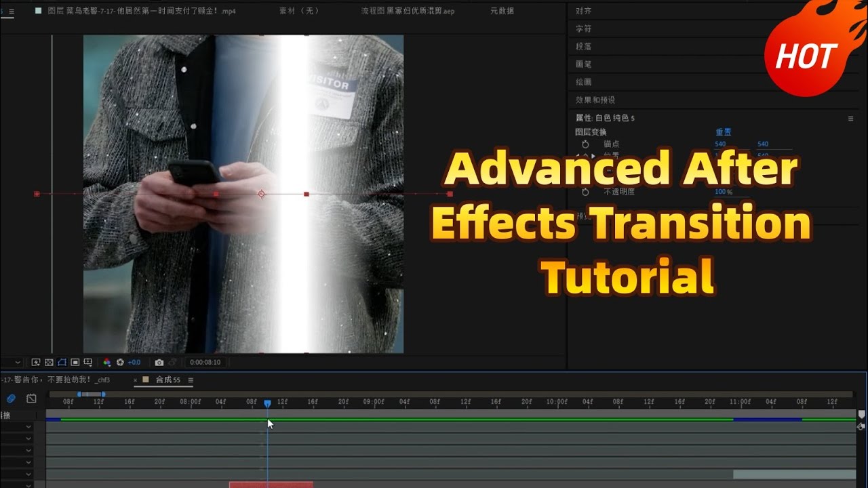Click 属性: 白色 纯色 5 title
868x488 pixels.
point(605,119)
